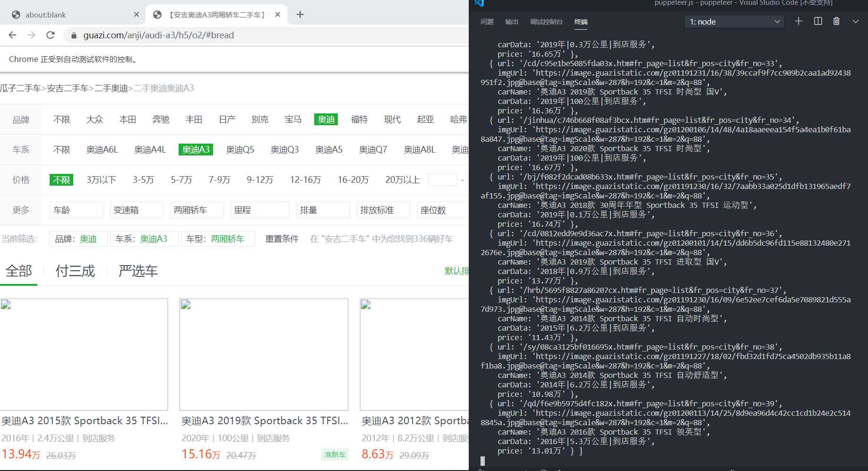This screenshot has height=471, width=868.
Task: Reload the guazi.com page
Action: [51, 35]
